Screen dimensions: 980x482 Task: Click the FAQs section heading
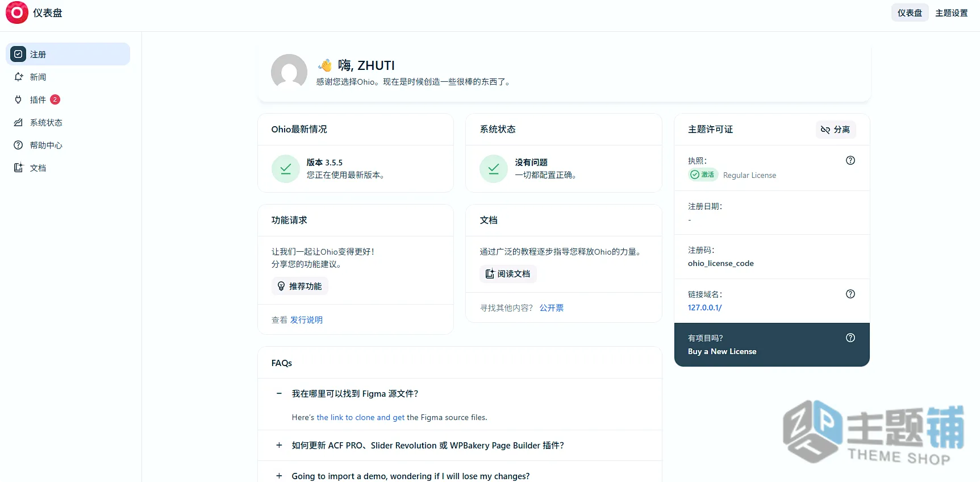coord(282,363)
